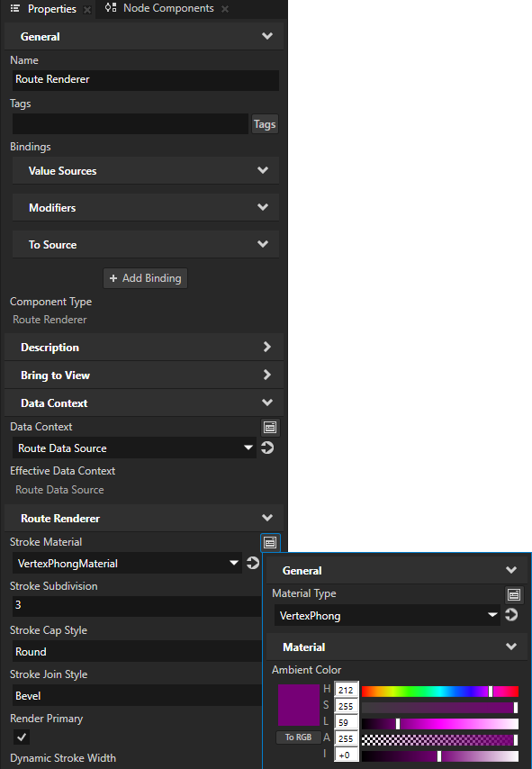
Task: Edit the H value 212
Action: (347, 690)
